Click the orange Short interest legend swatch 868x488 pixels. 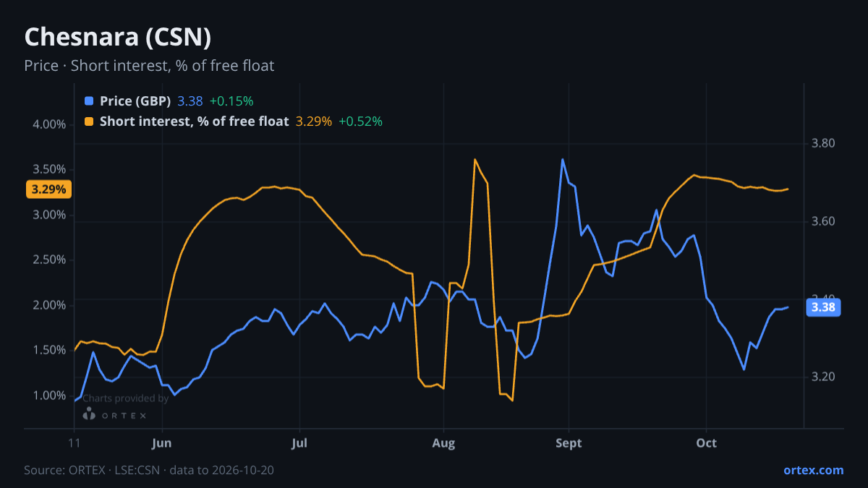click(x=89, y=121)
